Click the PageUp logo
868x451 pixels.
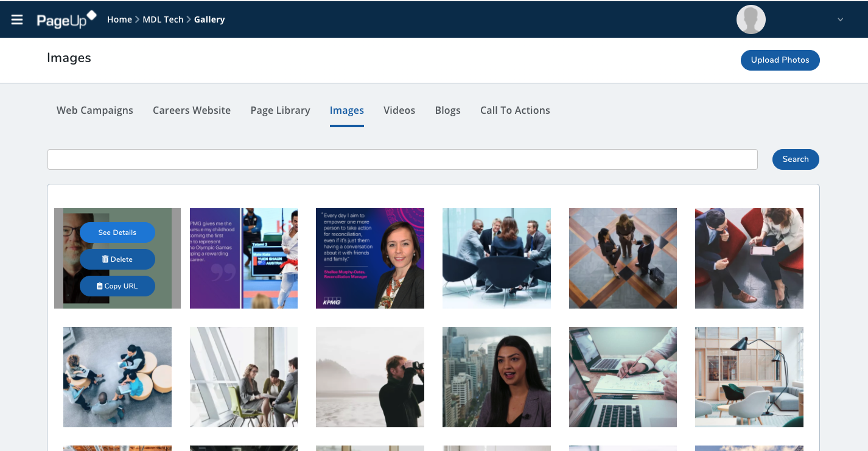66,19
